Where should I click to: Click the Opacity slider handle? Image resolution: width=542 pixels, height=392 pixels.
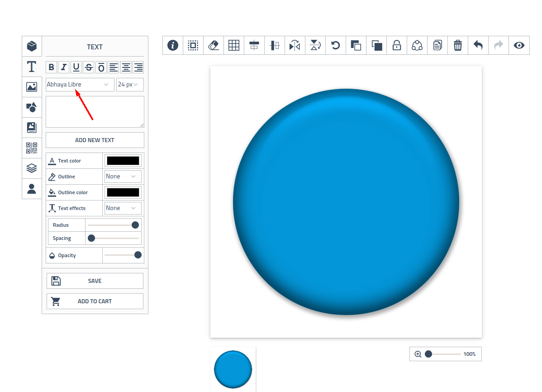point(138,255)
